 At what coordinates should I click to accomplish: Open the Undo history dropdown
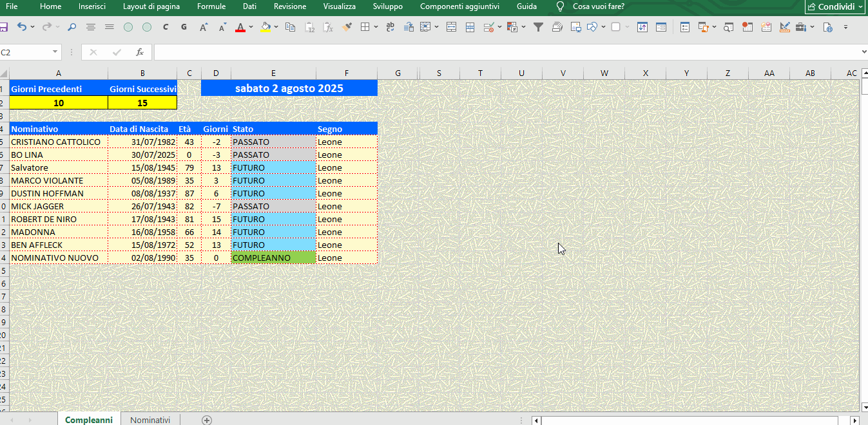tap(32, 27)
